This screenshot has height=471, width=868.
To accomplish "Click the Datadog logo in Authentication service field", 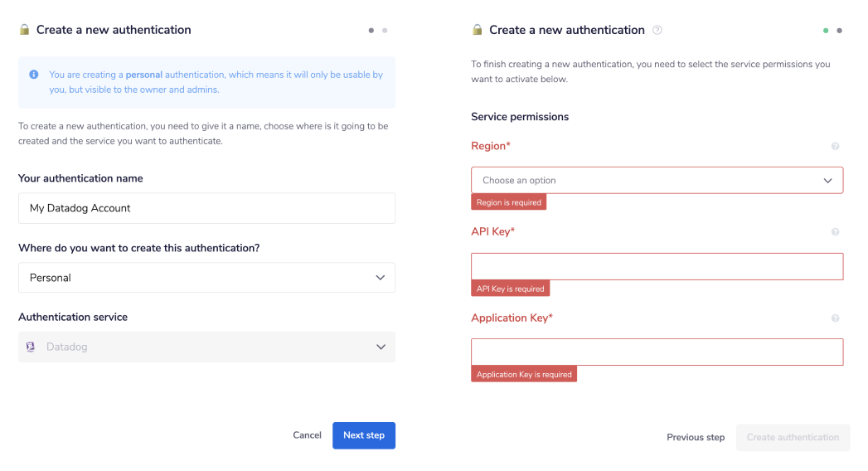I will pyautogui.click(x=31, y=347).
